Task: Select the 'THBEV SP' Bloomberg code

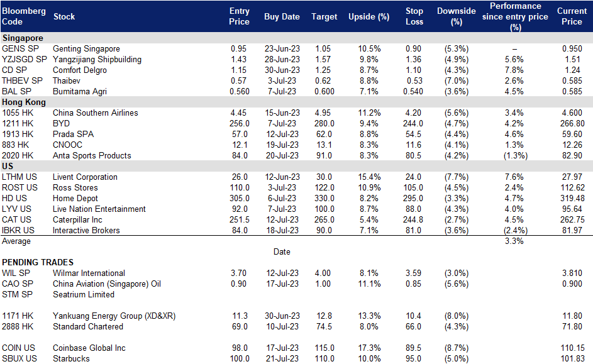Action: click(x=22, y=80)
